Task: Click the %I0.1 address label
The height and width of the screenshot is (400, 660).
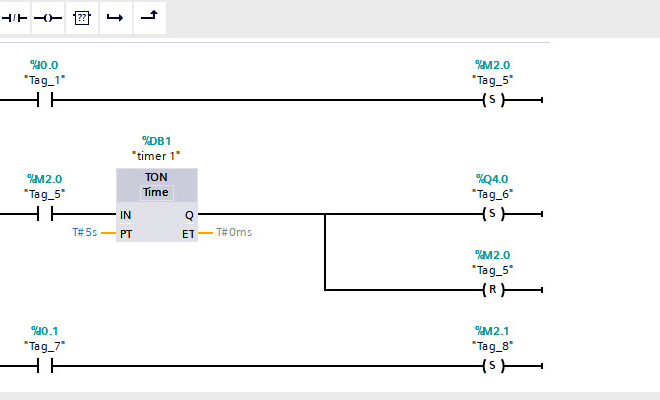Action: tap(45, 331)
